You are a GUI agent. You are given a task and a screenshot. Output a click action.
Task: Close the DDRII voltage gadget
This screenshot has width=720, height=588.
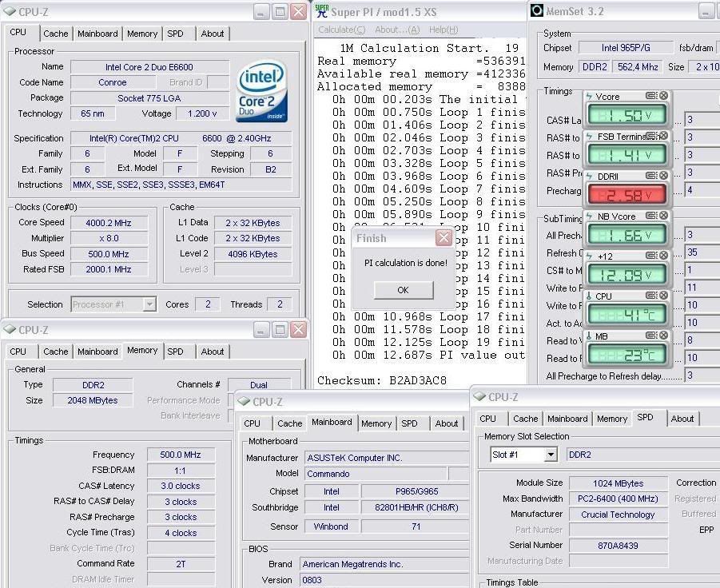663,175
